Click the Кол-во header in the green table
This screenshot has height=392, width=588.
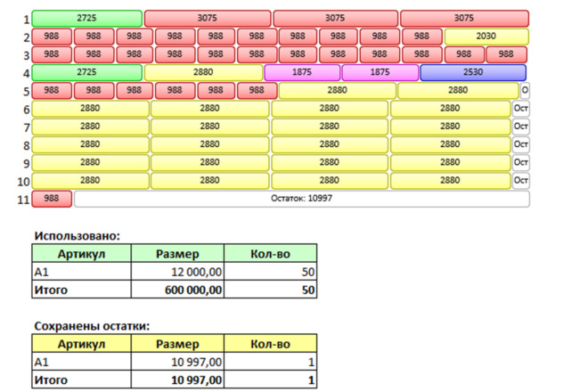tap(270, 254)
